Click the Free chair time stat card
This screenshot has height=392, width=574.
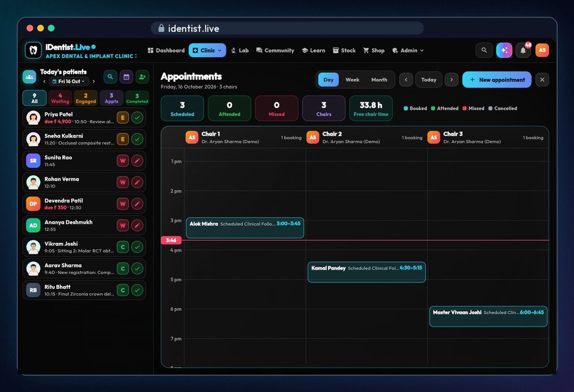[x=371, y=109]
